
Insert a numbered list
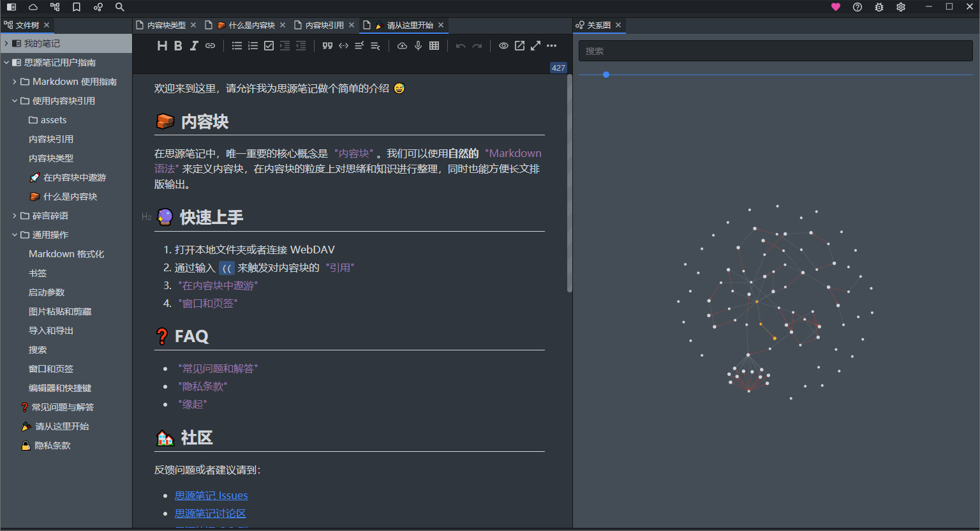(253, 45)
